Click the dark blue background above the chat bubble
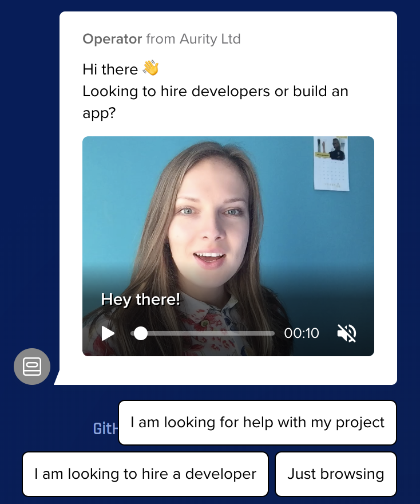Viewport: 420px width, 504px height. [x=229, y=5]
